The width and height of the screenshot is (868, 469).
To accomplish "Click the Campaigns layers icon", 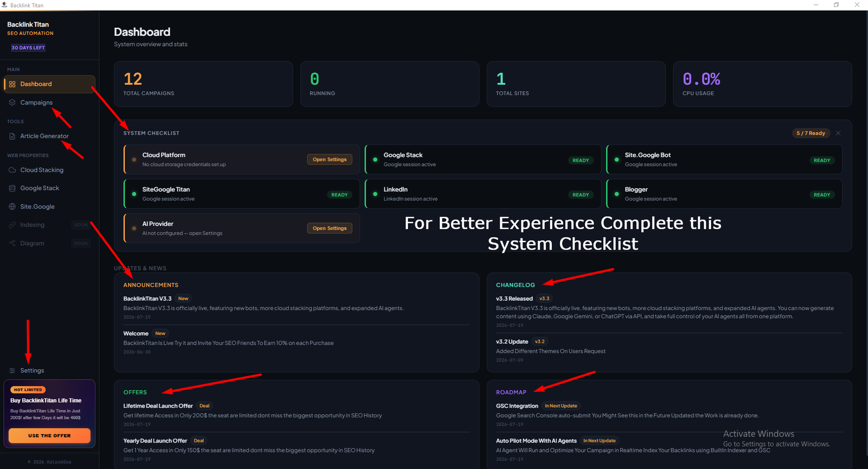I will point(12,103).
